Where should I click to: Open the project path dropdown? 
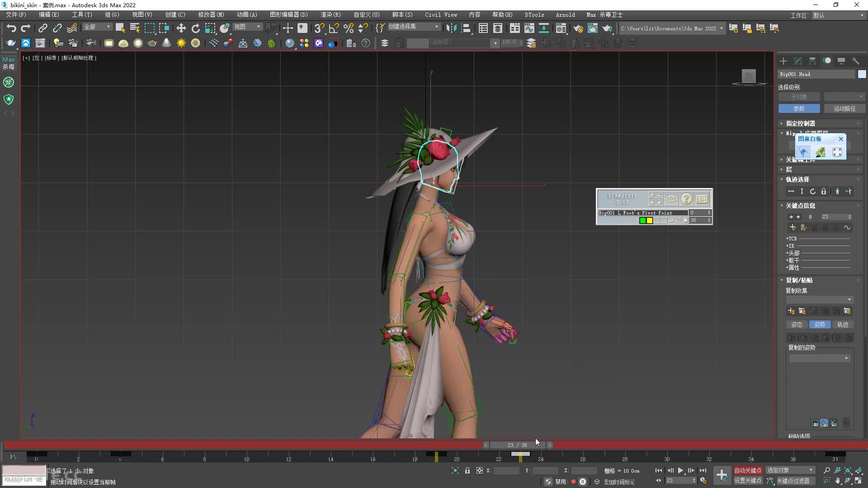(x=672, y=28)
